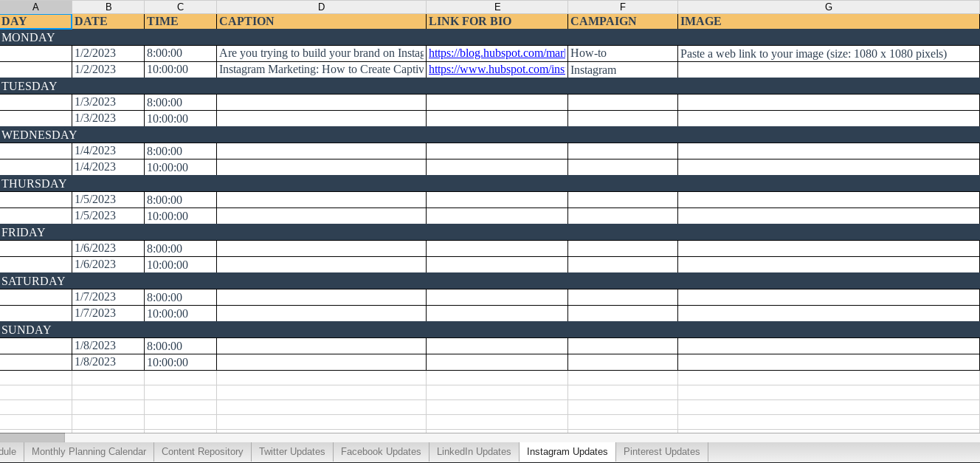
Task: Confirm the Instagram Updates tab is active
Action: (567, 451)
